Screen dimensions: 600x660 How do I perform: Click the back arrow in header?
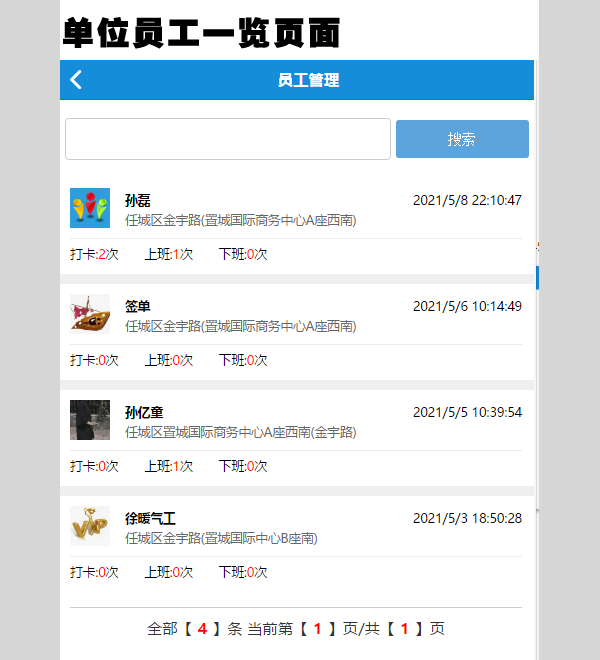coord(76,80)
